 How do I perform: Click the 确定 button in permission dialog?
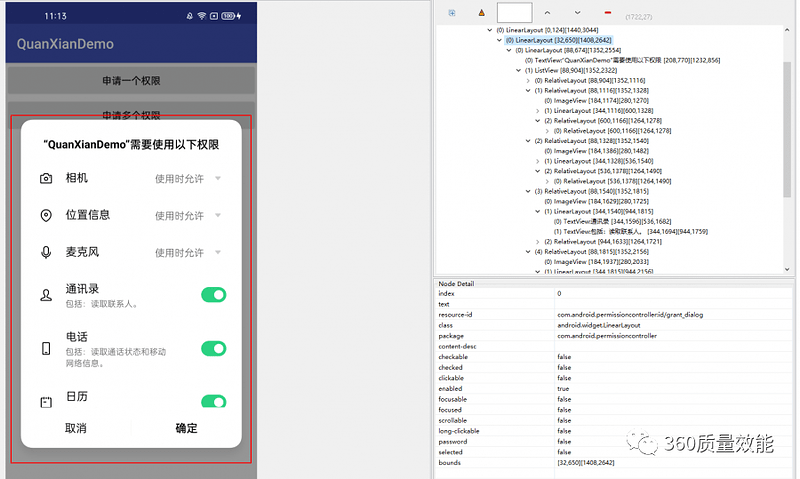click(186, 428)
